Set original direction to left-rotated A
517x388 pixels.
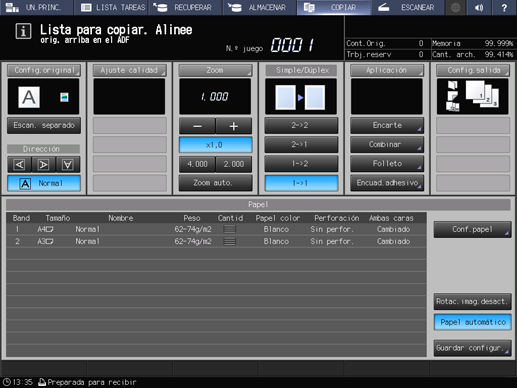[x=19, y=164]
